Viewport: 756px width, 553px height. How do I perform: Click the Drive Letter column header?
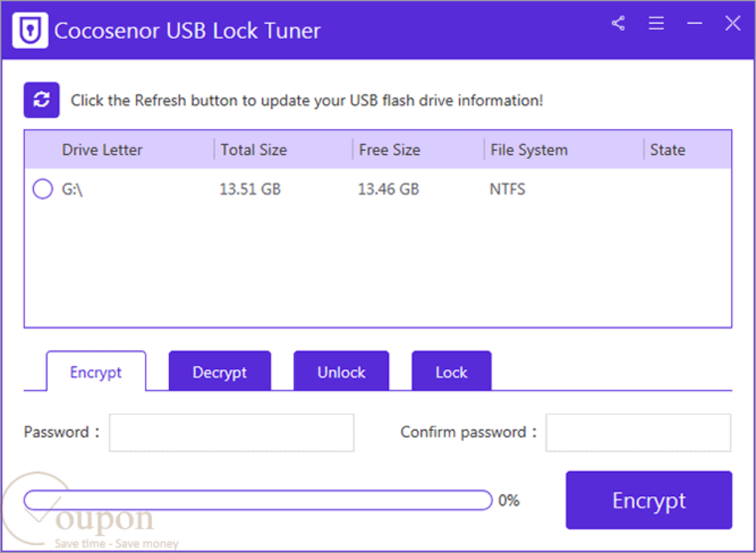point(102,150)
